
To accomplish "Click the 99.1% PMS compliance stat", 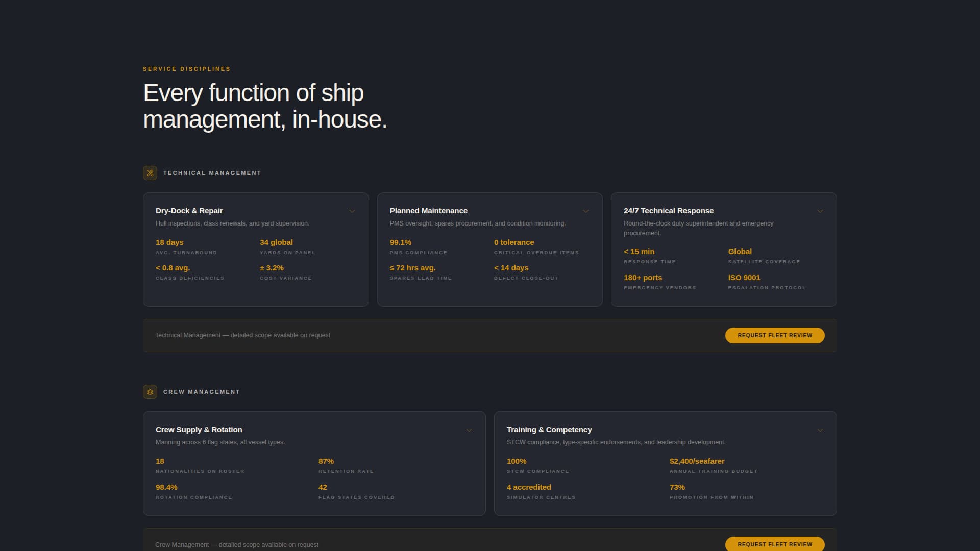I will pos(400,242).
